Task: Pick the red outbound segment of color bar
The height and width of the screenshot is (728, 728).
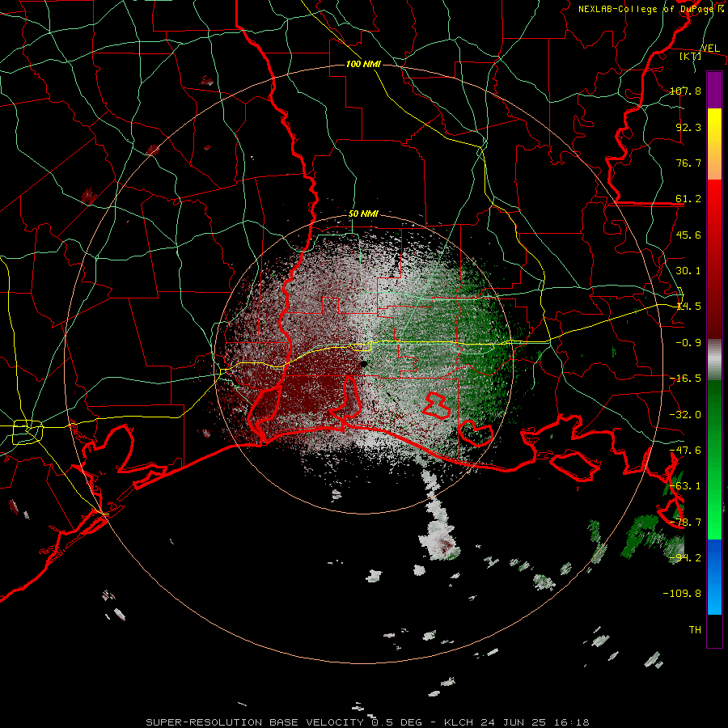Action: [x=714, y=259]
